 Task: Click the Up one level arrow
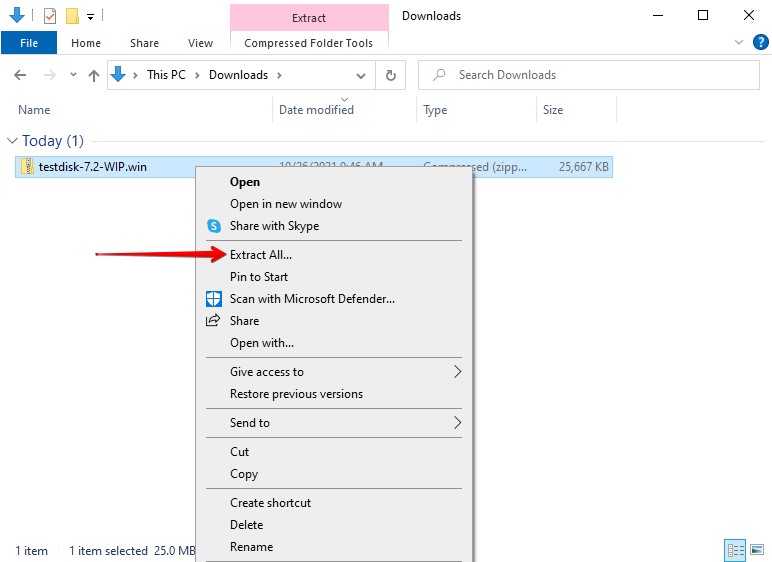93,75
